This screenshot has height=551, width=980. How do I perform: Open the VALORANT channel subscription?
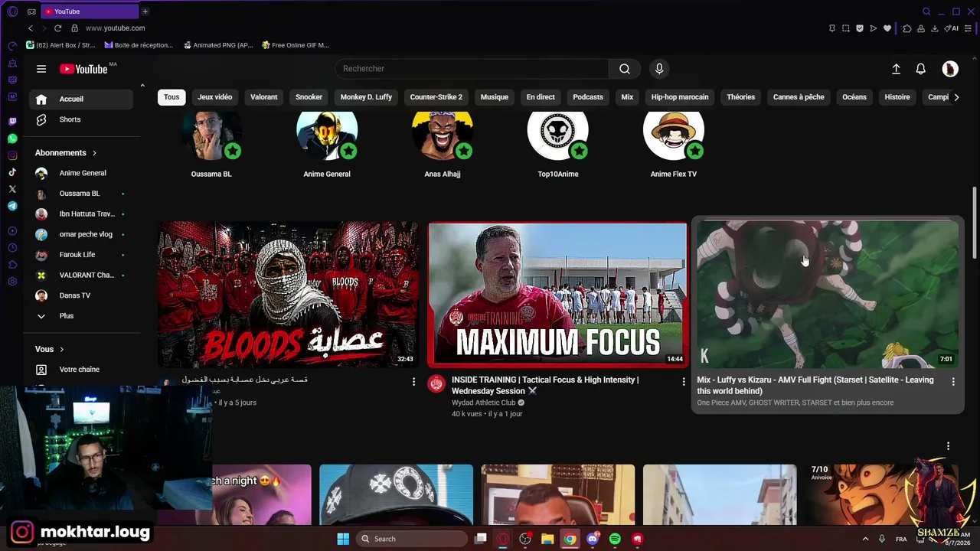(81, 275)
